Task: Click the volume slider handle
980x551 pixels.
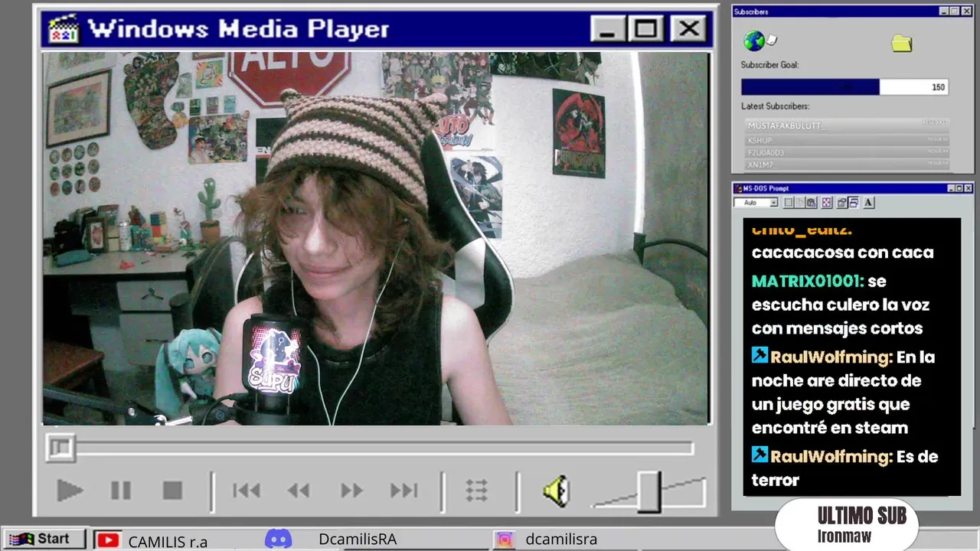Action: [649, 491]
